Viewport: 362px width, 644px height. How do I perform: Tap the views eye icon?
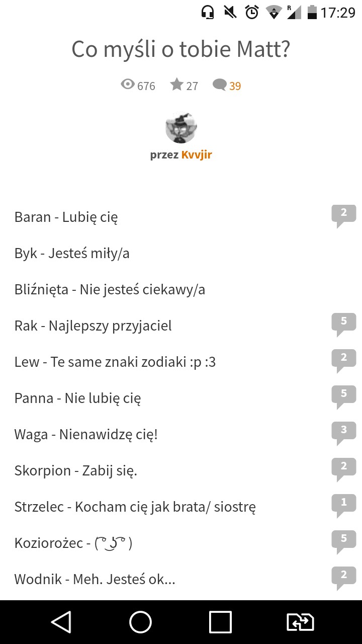click(x=128, y=85)
